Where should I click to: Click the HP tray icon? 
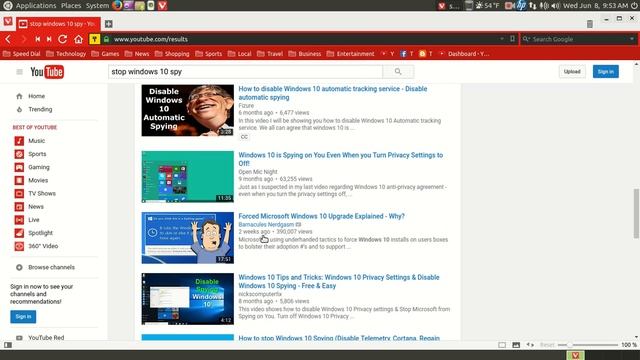521,5
